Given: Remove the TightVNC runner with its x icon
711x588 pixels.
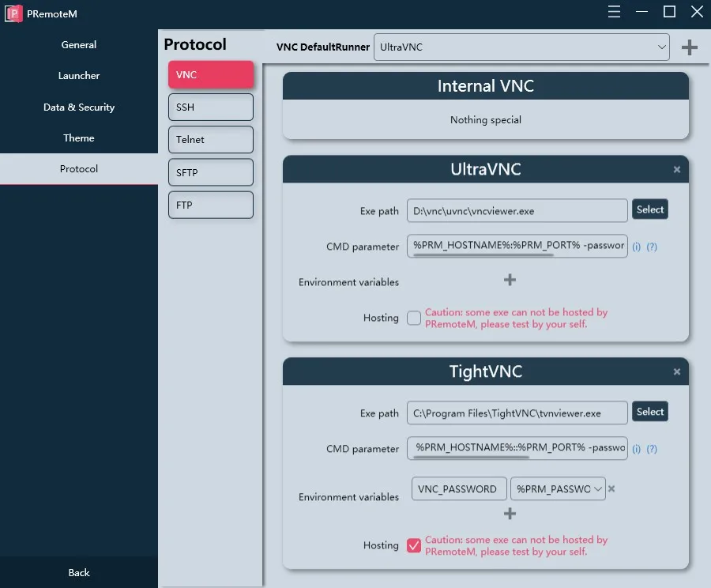Looking at the screenshot, I should tap(676, 371).
